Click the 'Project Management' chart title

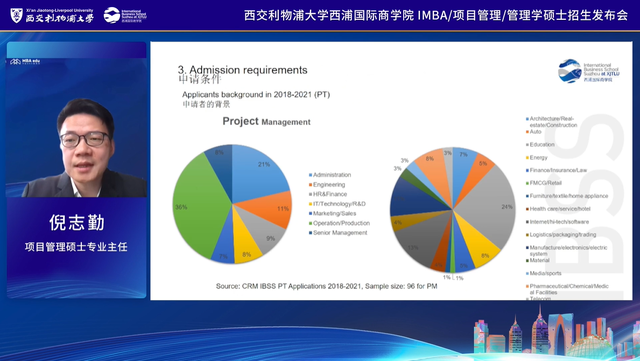coord(266,121)
